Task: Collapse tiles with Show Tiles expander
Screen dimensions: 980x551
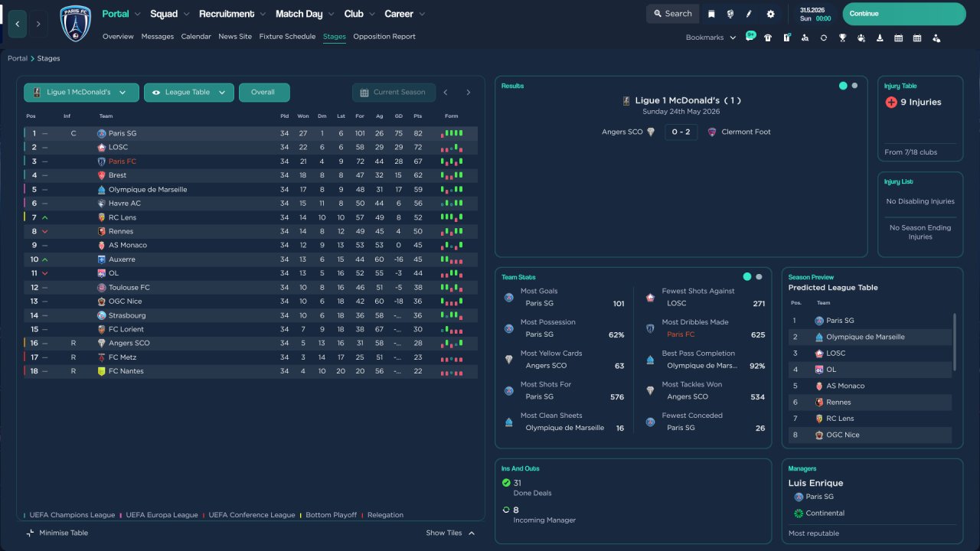Action: [451, 533]
